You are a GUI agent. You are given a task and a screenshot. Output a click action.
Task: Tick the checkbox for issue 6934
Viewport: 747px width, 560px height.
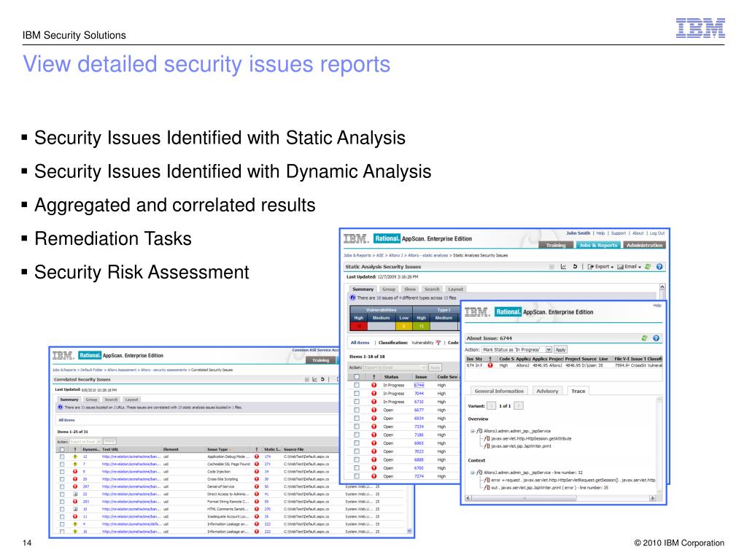tap(357, 419)
